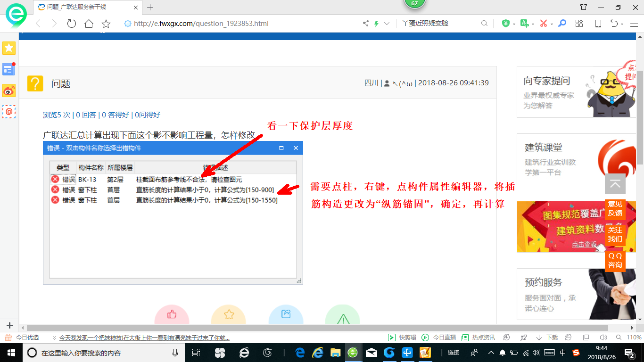The width and height of the screenshot is (644, 362).
Task: Open the favorites star sidebar icon
Action: pyautogui.click(x=9, y=48)
